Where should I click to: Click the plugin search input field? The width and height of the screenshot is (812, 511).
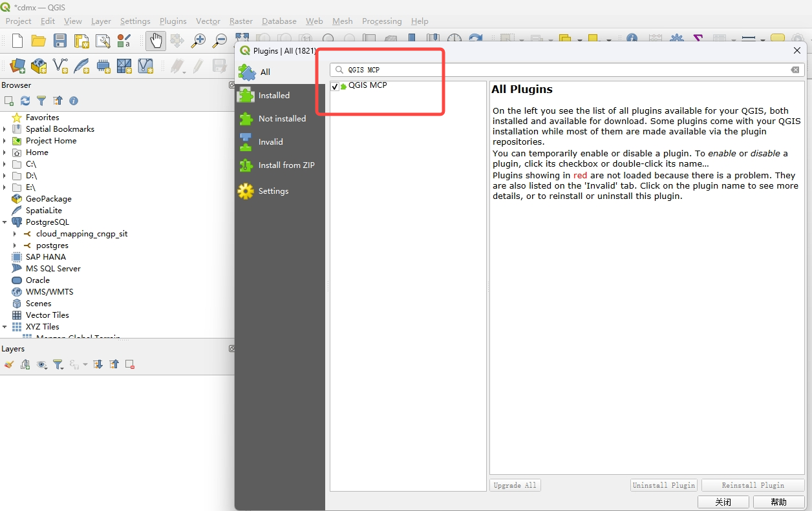click(x=566, y=70)
